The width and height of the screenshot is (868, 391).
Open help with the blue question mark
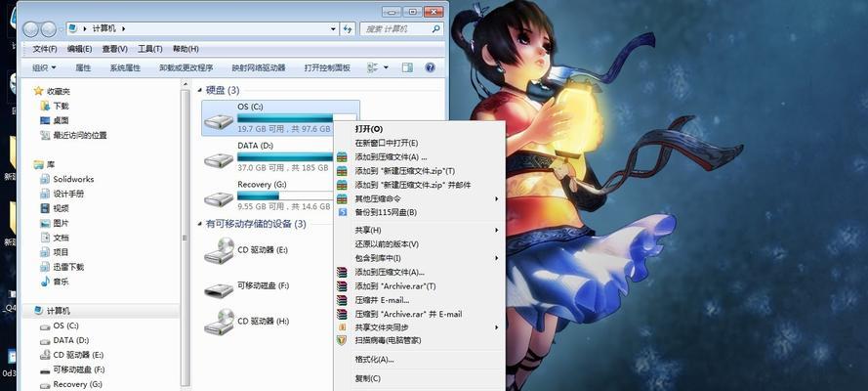pos(430,67)
